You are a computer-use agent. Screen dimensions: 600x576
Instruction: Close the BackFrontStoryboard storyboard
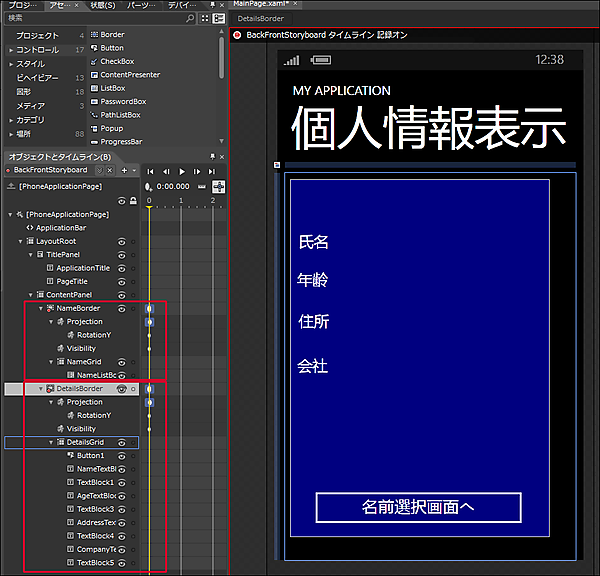pyautogui.click(x=111, y=170)
